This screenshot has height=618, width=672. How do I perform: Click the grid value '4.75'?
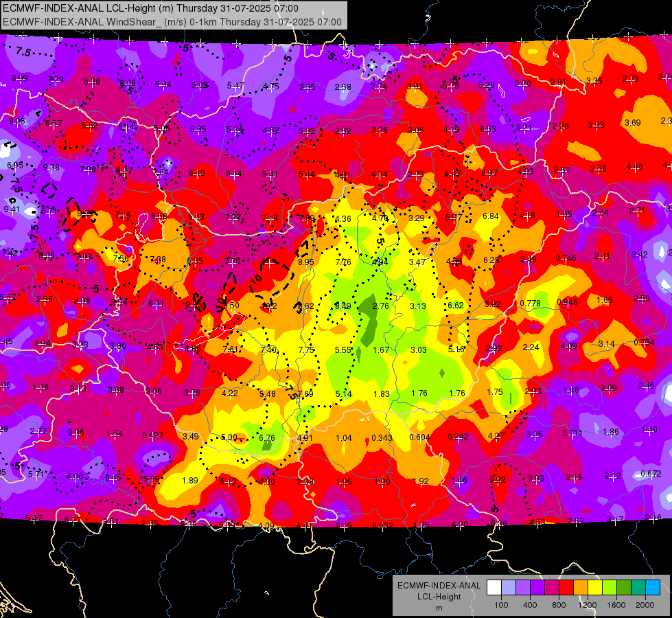pos(271,87)
